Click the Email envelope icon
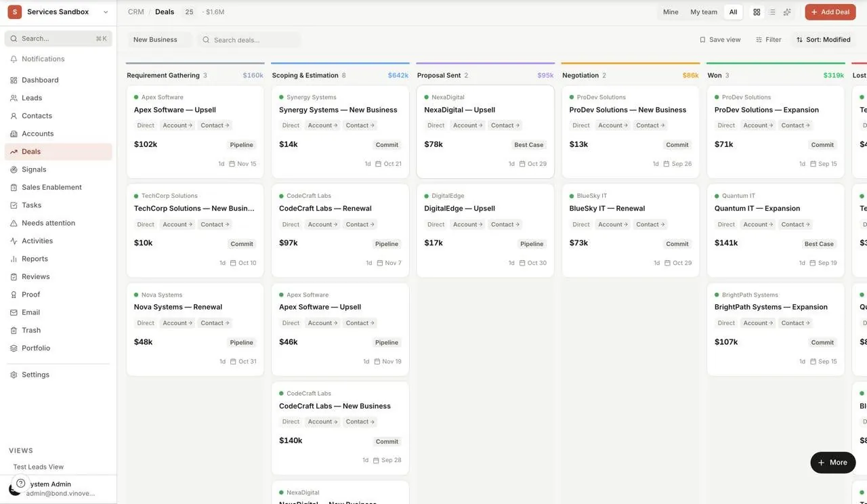Image resolution: width=867 pixels, height=504 pixels. [x=14, y=313]
